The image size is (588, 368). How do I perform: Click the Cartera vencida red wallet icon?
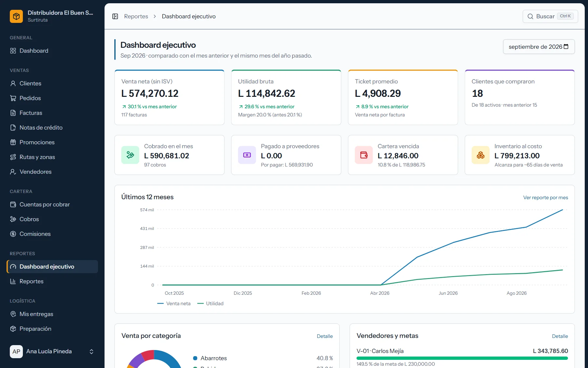[364, 155]
